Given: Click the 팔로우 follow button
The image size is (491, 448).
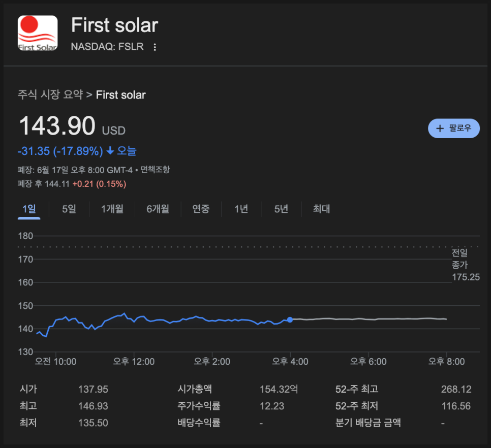Looking at the screenshot, I should [454, 129].
